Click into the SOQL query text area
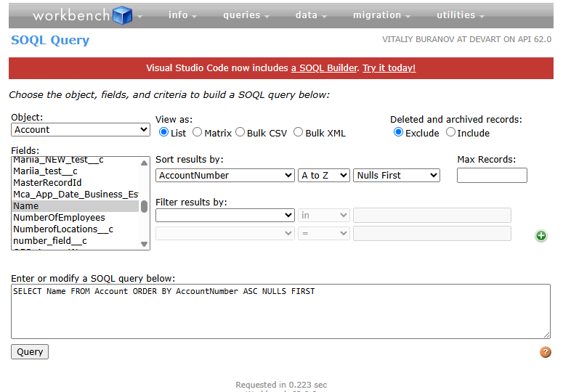This screenshot has height=392, width=563. [x=281, y=311]
